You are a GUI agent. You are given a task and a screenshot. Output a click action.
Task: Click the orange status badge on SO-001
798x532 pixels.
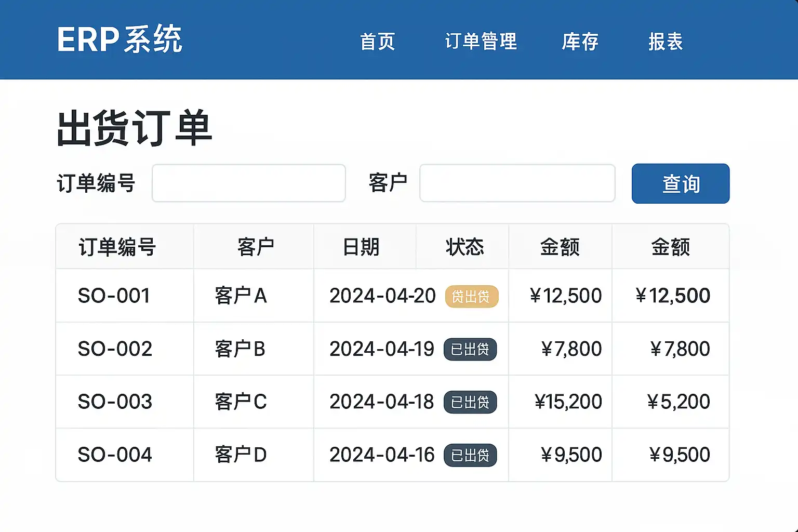pyautogui.click(x=471, y=297)
